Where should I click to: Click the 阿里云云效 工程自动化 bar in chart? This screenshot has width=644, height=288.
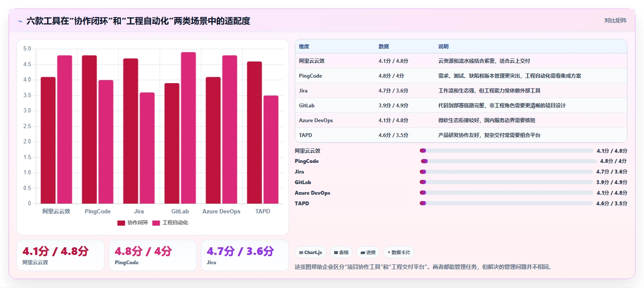(65, 129)
